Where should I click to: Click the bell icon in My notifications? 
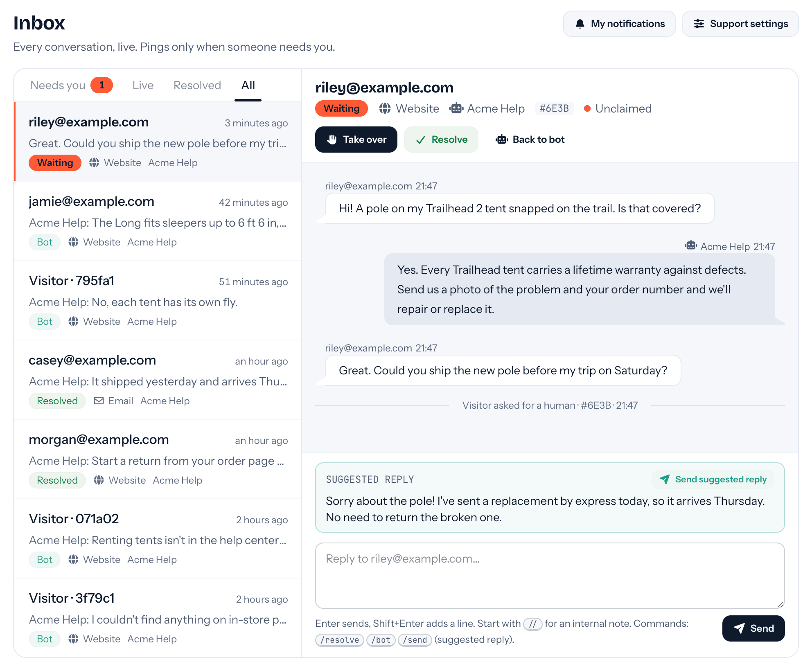click(x=580, y=24)
